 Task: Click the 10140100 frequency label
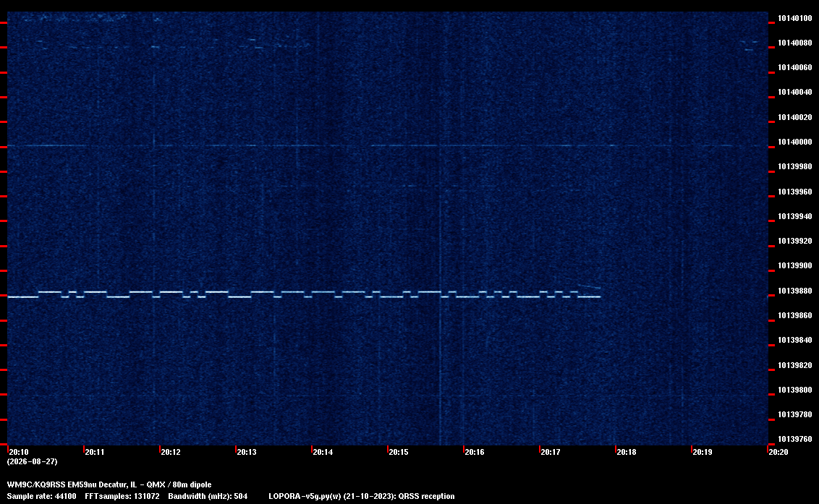795,18
